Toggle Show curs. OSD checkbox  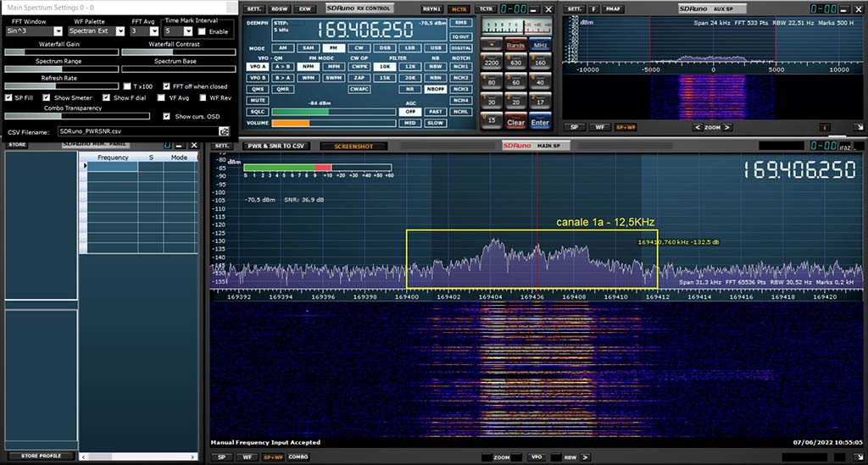pos(167,117)
